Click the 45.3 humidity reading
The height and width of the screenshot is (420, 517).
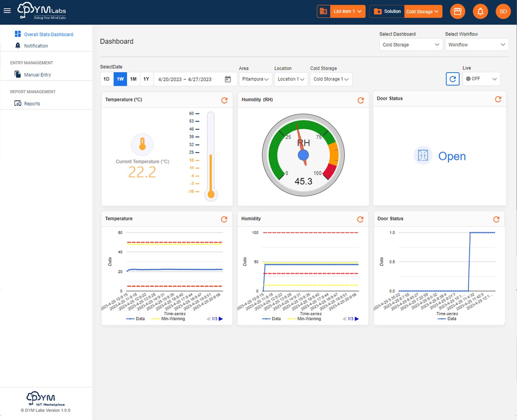pos(303,181)
